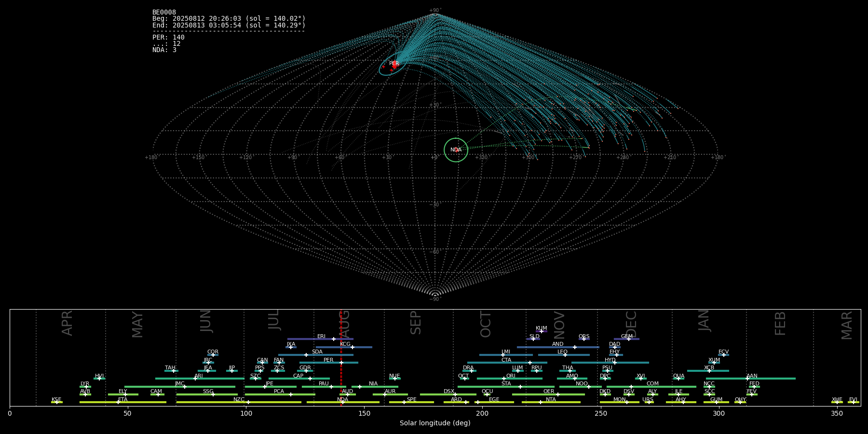
Task: Select the XCB shower label in timeline
Action: (709, 368)
